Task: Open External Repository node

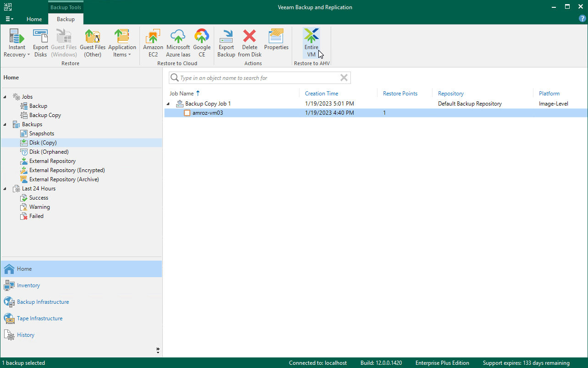Action: click(52, 161)
